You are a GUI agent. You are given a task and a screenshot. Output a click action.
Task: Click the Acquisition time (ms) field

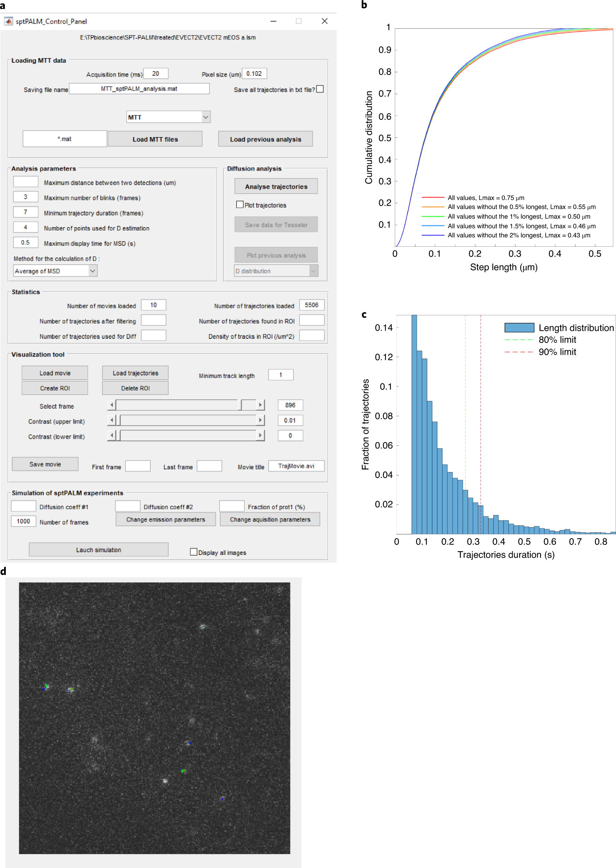click(x=155, y=74)
